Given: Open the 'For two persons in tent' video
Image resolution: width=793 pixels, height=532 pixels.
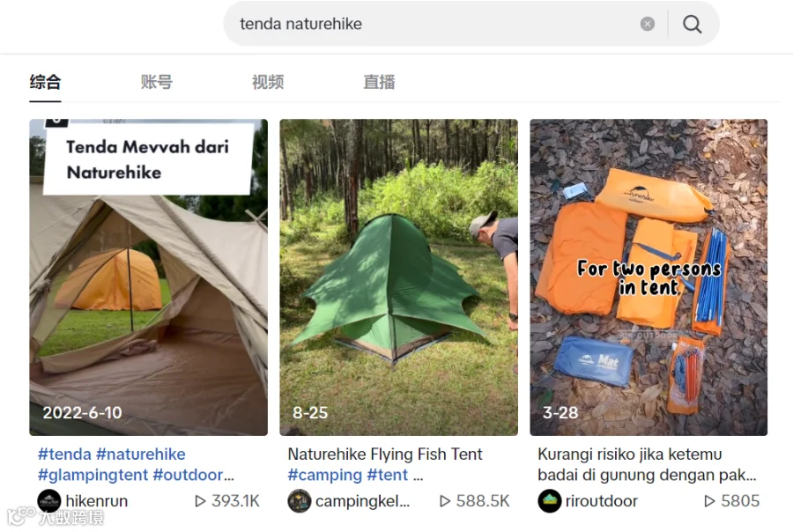Looking at the screenshot, I should (648, 277).
